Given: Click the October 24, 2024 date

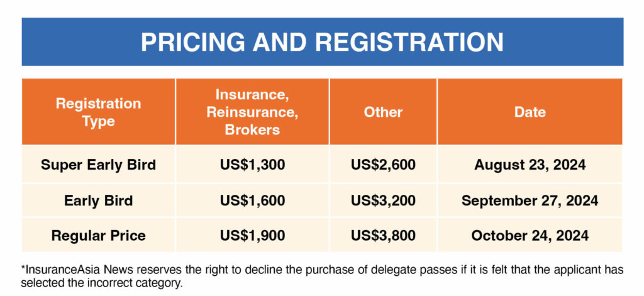Looking at the screenshot, I should click(530, 236).
